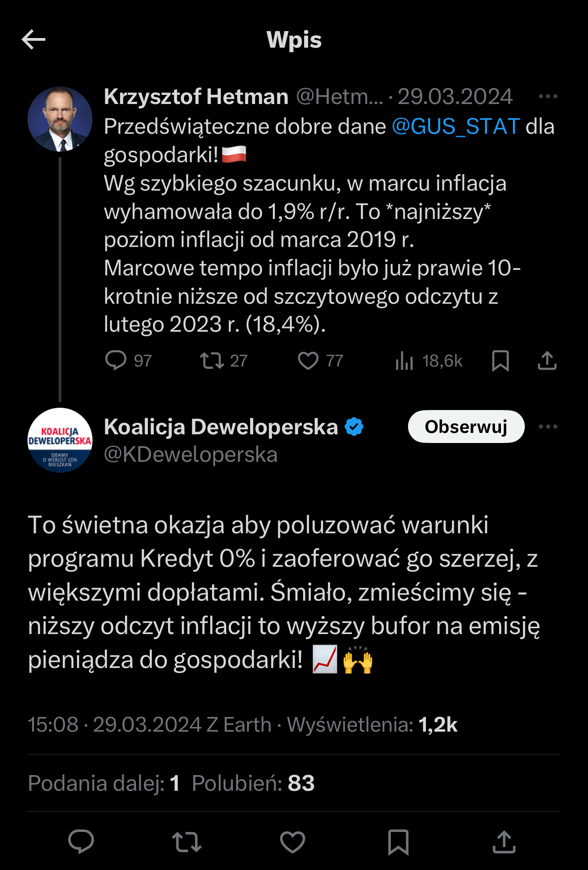Open Krzysztof Hetman's profile picture
Image resolution: width=588 pixels, height=870 pixels.
(x=60, y=119)
